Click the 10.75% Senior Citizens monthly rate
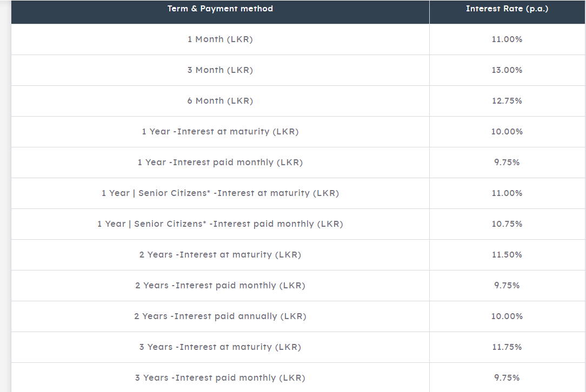Screen dimensions: 586x392 [x=507, y=224]
